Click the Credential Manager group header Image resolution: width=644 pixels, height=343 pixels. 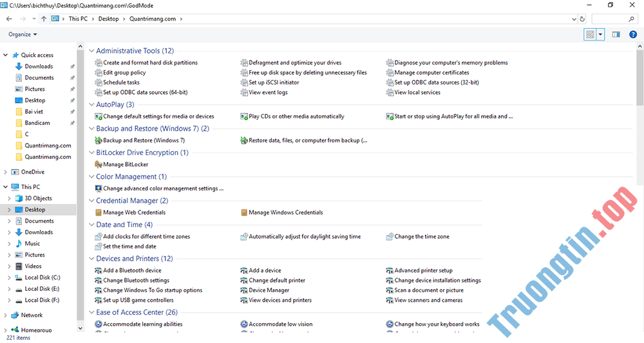point(128,201)
